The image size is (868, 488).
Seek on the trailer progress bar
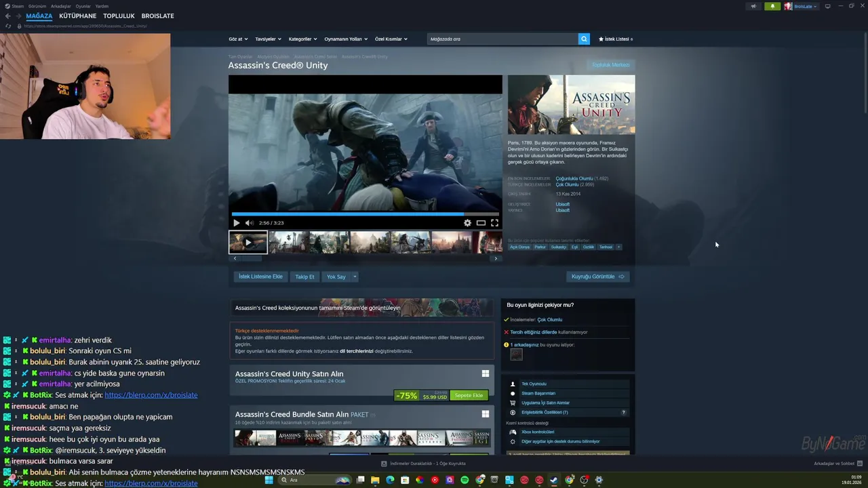click(x=365, y=213)
